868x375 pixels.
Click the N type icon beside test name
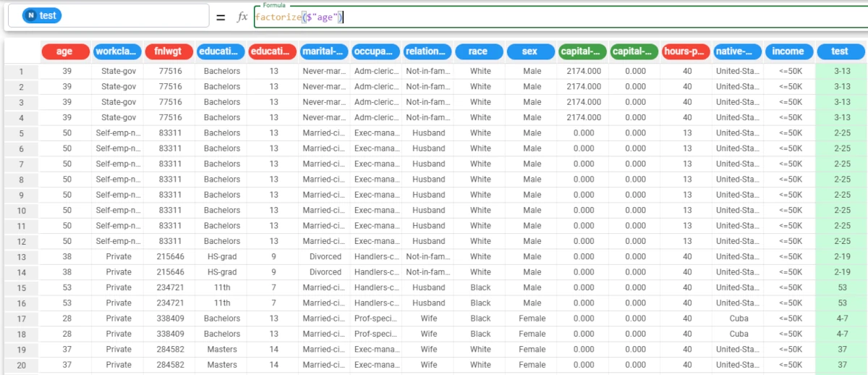31,15
